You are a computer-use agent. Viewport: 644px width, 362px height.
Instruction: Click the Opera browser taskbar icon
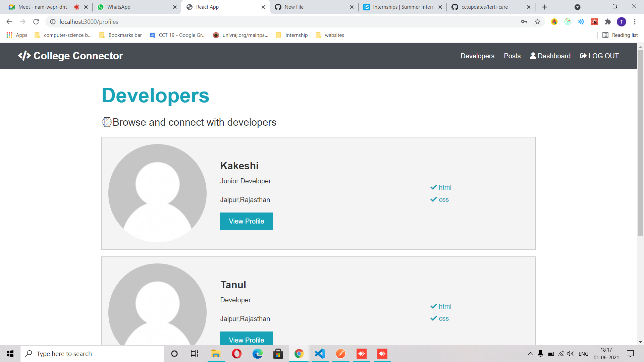click(x=236, y=354)
